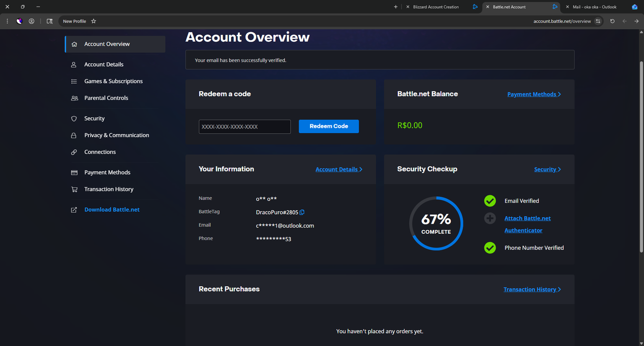Click the cart icon beside Transaction History
The width and height of the screenshot is (644, 346).
point(74,190)
